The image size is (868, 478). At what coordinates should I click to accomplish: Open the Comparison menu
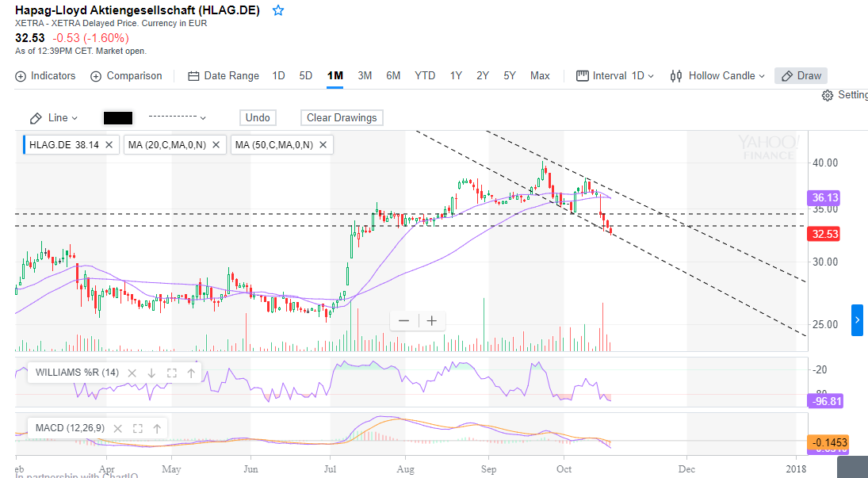pos(126,76)
